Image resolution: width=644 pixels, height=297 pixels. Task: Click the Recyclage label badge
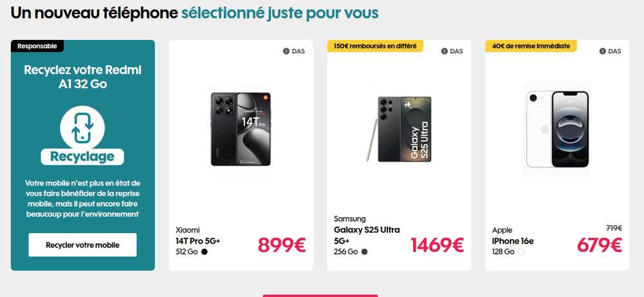(83, 157)
